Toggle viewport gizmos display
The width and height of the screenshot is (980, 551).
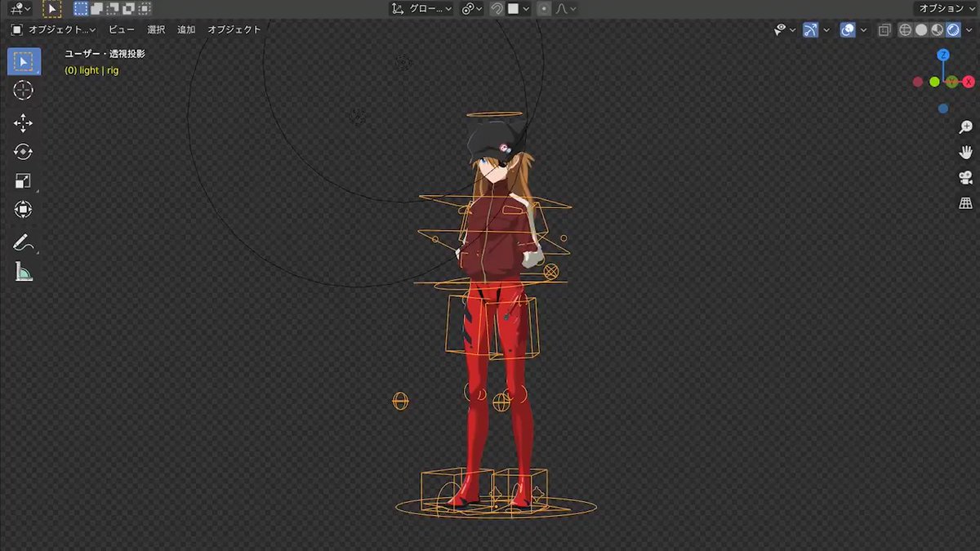[x=810, y=30]
